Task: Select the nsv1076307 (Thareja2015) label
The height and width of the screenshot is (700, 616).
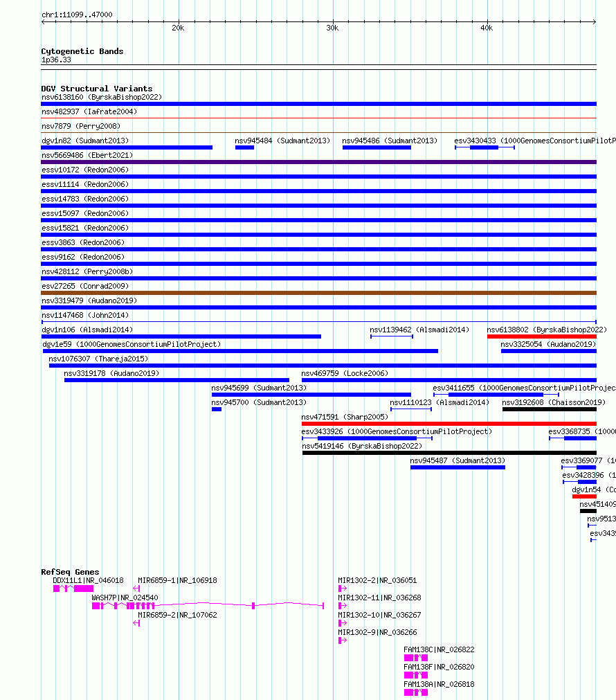Action: click(x=98, y=359)
